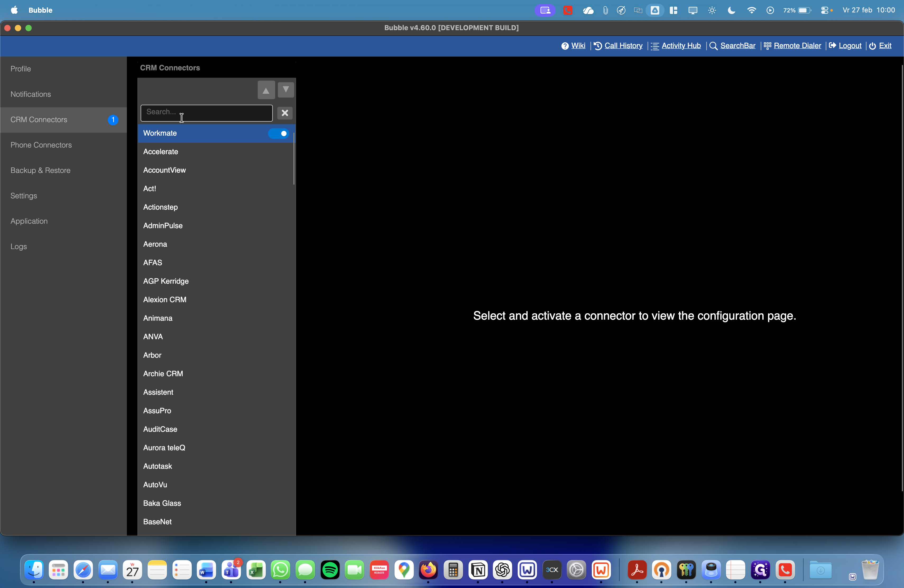Select the Autotask connector
This screenshot has height=588, width=904.
158,466
